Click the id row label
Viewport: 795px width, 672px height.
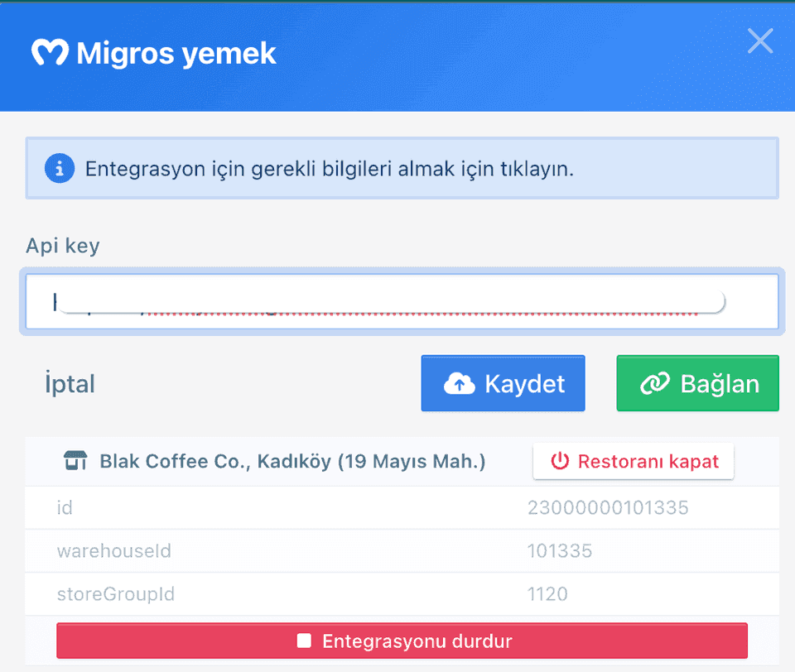point(65,508)
